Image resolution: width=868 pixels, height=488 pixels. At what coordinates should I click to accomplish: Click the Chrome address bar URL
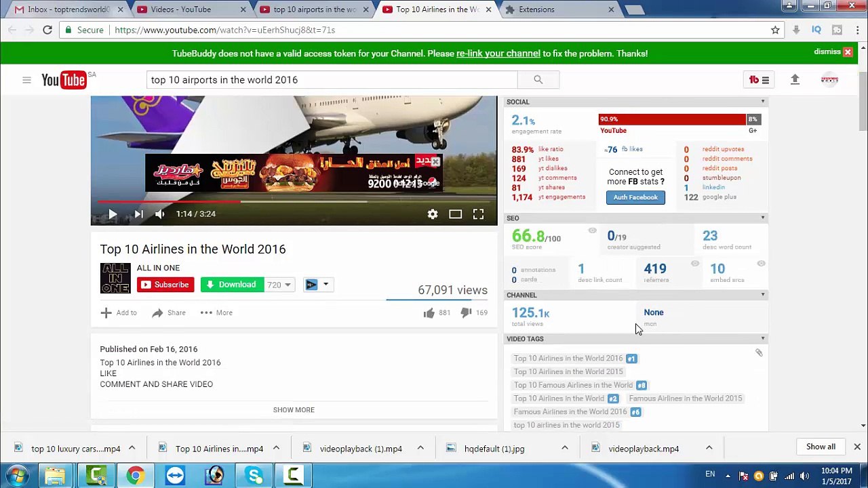pos(225,30)
